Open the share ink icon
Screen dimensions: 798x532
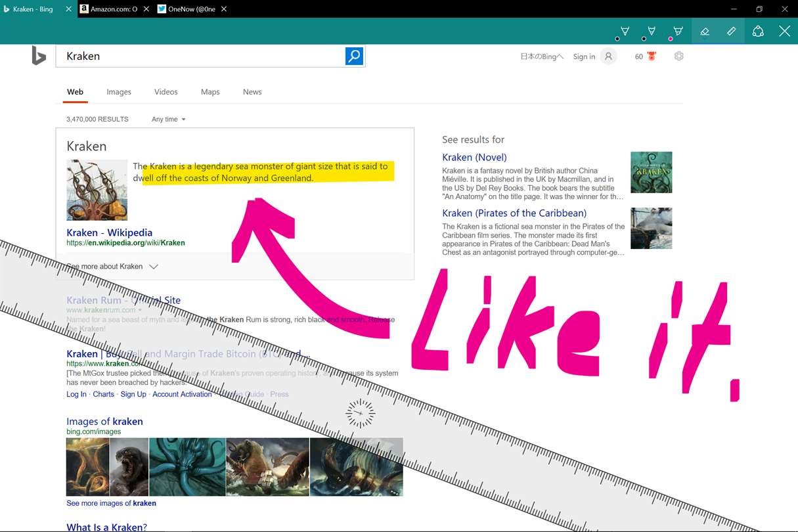pyautogui.click(x=758, y=32)
